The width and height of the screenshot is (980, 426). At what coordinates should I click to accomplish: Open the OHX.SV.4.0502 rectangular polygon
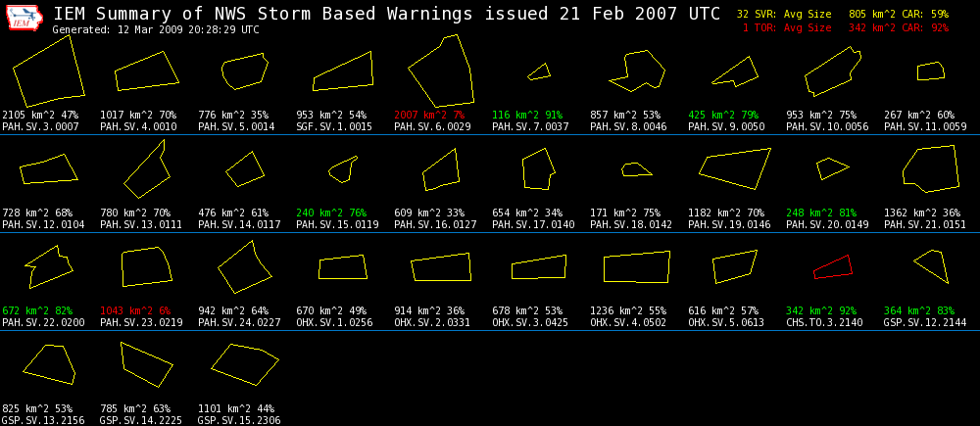636,267
